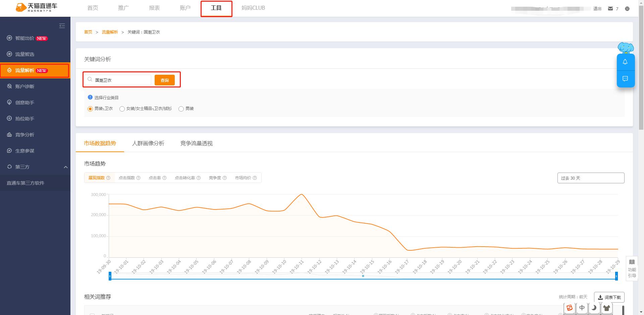Select the 男装,卫衣 category radio button
The width and height of the screenshot is (644, 315).
(90, 109)
